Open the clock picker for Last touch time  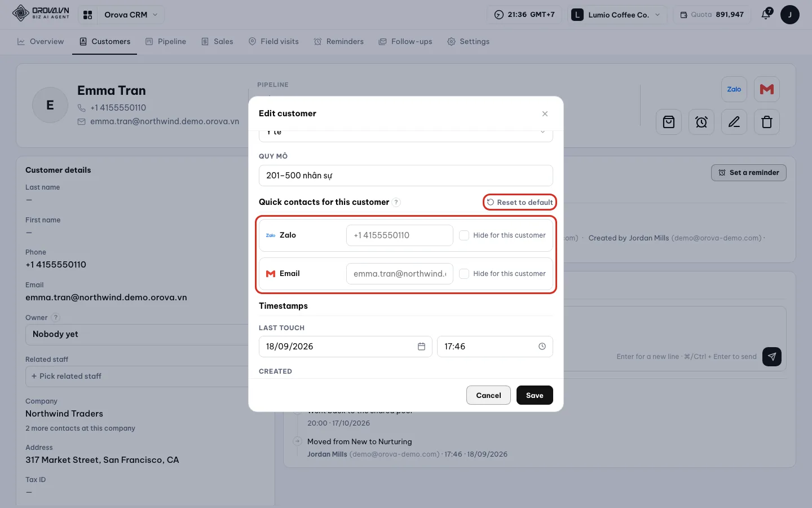point(542,347)
